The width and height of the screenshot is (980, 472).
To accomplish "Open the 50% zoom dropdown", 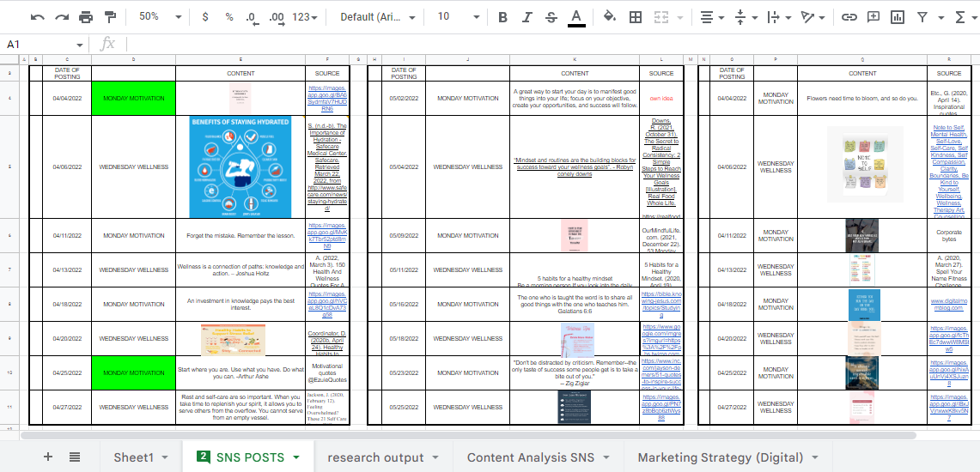I will pos(160,17).
